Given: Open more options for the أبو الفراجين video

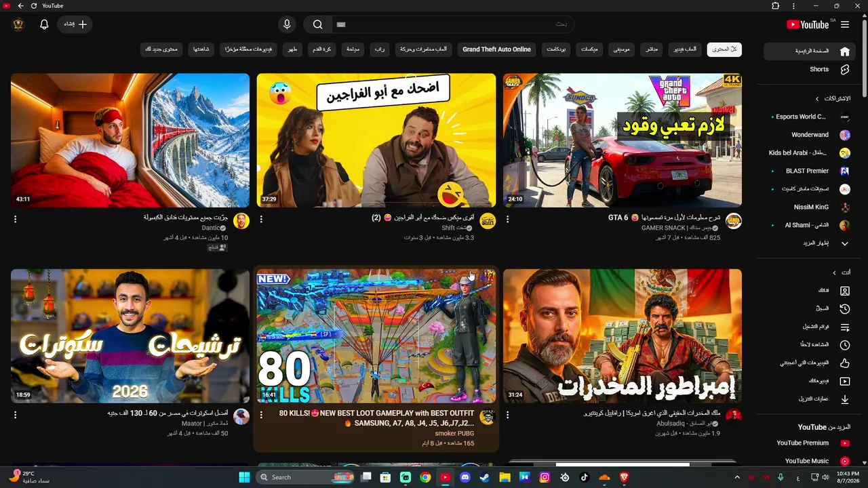Looking at the screenshot, I should pyautogui.click(x=261, y=219).
